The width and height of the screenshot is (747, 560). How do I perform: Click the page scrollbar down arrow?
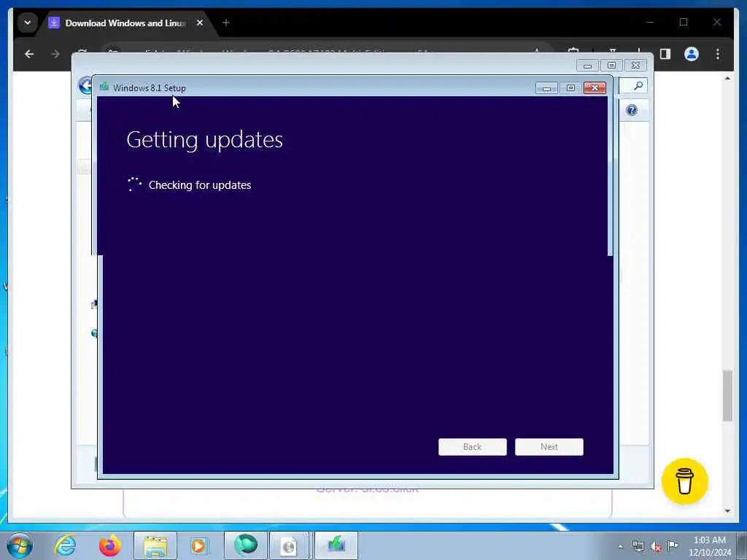point(727,511)
